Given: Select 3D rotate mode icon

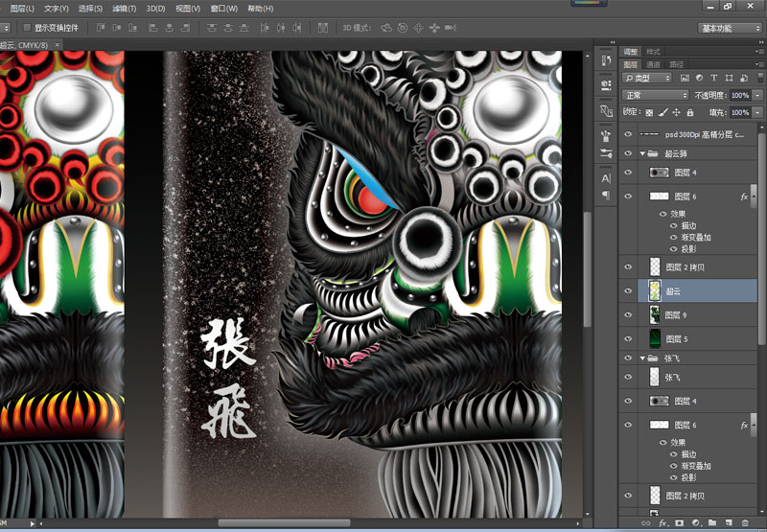Looking at the screenshot, I should pos(386,28).
